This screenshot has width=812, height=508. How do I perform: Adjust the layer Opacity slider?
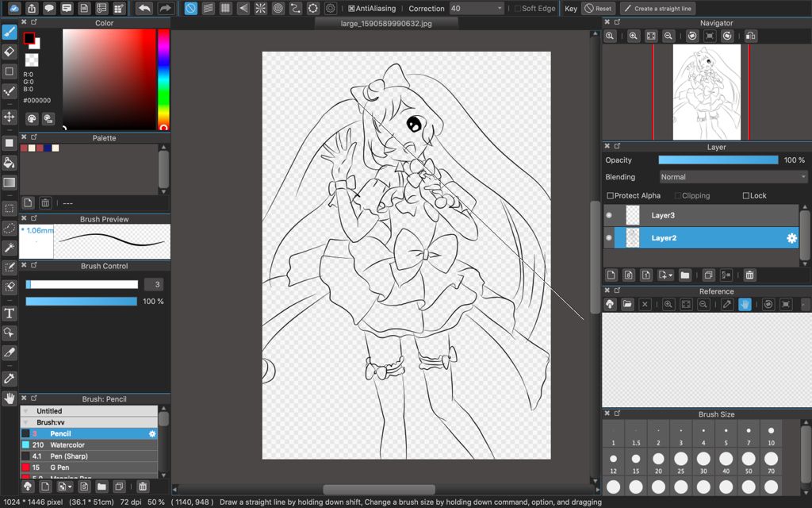tap(718, 160)
